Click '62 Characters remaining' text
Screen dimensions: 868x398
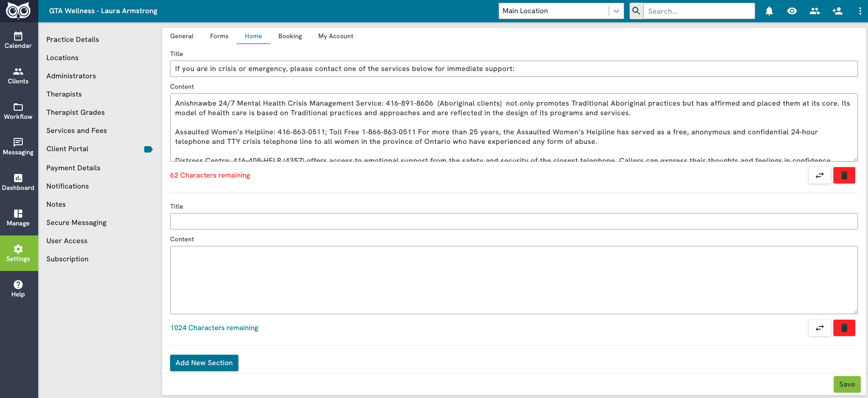210,175
